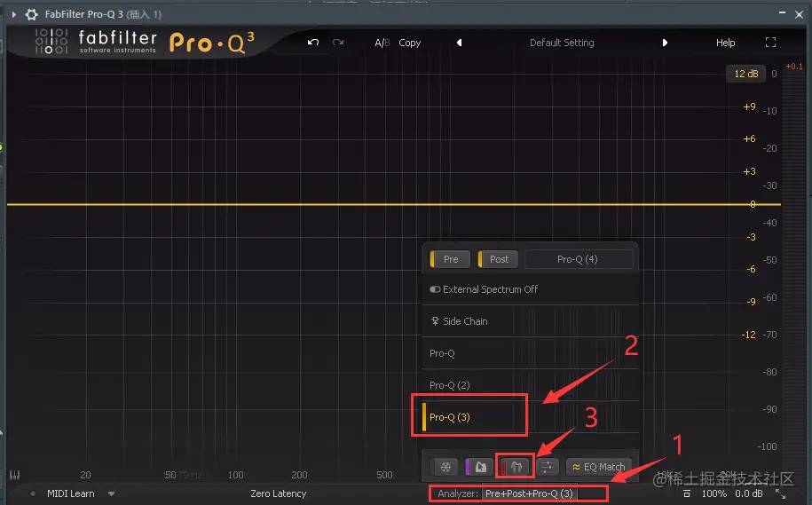Expand plugin window menu triangle
812x505 pixels.
click(14, 14)
